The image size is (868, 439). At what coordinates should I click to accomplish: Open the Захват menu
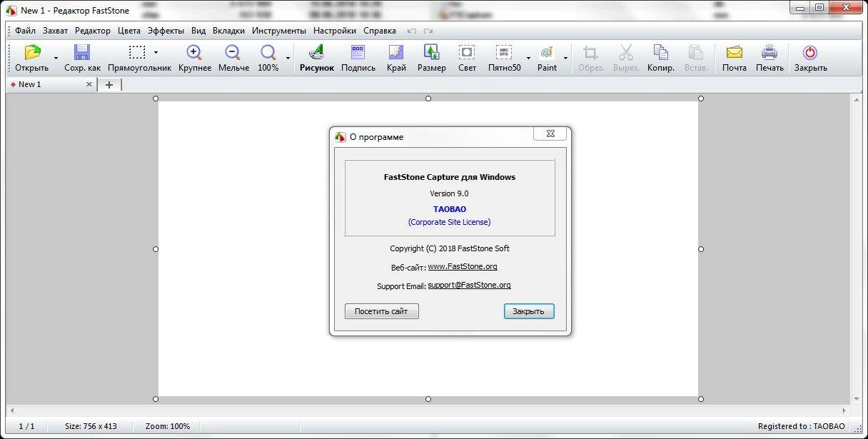55,31
